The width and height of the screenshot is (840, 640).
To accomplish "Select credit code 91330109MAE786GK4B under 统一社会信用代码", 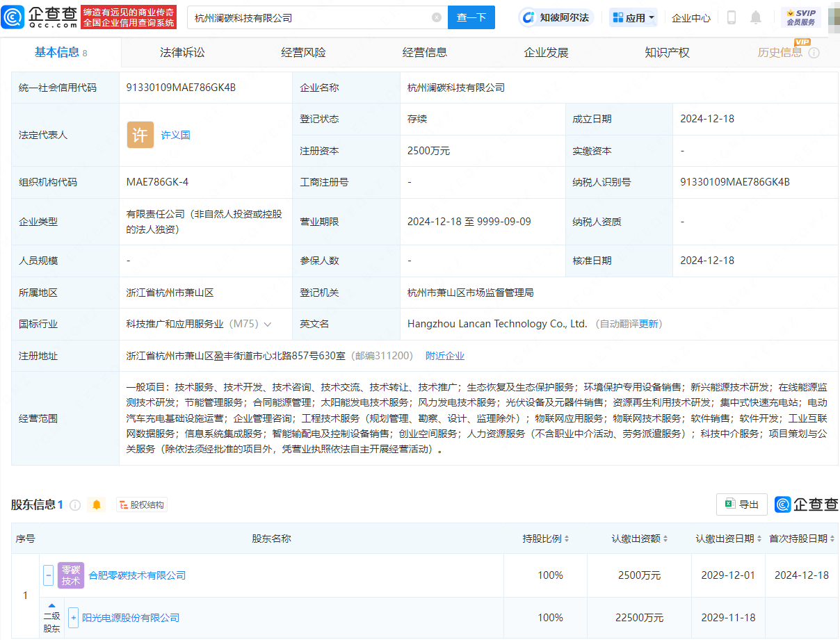I will 181,88.
